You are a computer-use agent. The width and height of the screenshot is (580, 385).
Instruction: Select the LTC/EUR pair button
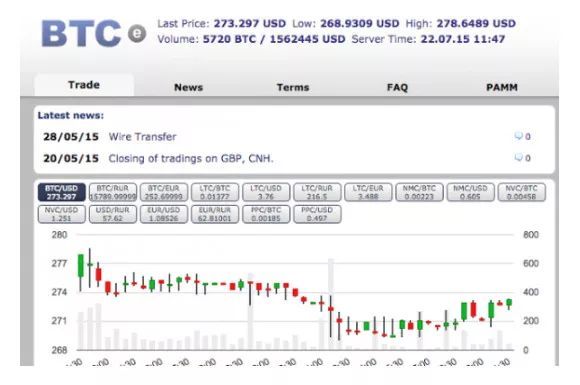point(368,192)
